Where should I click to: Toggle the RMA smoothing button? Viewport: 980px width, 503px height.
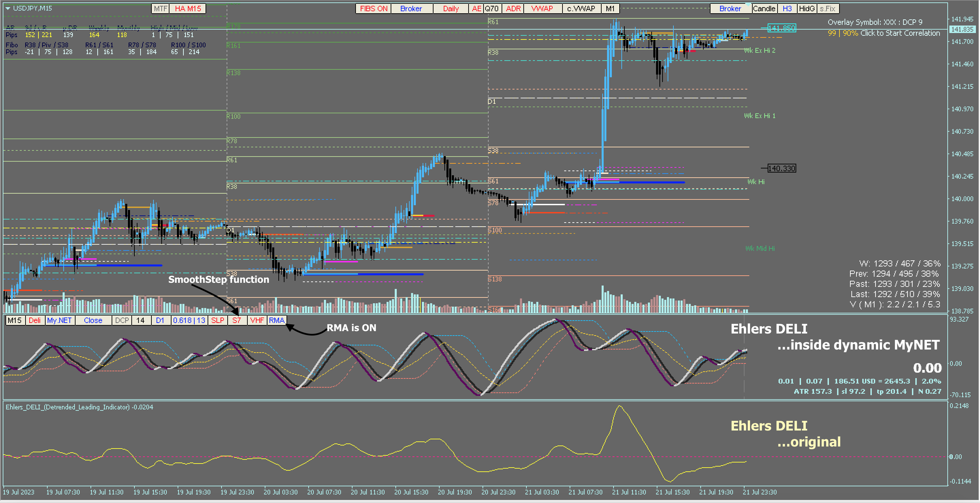(x=277, y=320)
